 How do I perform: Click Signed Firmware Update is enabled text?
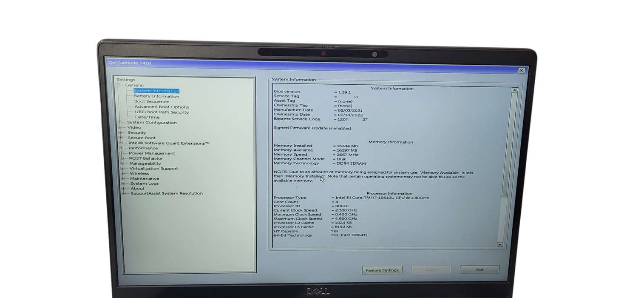[x=312, y=128]
